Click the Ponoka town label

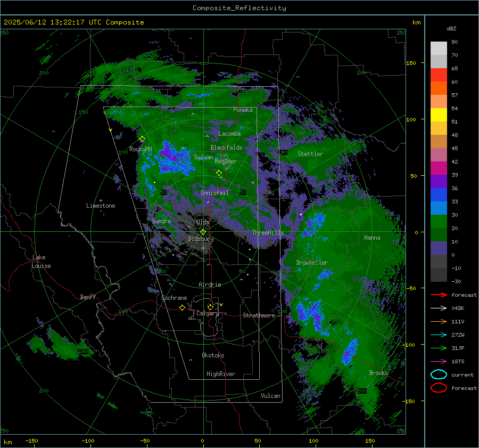[x=243, y=110]
